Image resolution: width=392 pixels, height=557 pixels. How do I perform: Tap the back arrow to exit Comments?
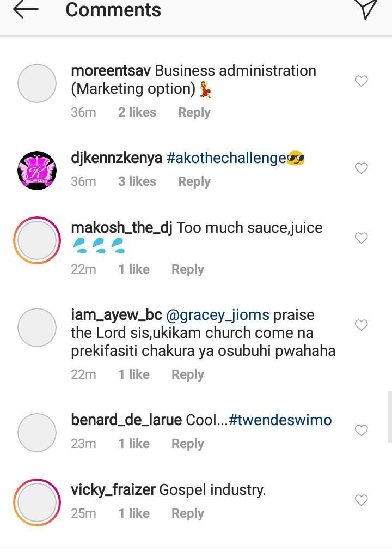(26, 9)
